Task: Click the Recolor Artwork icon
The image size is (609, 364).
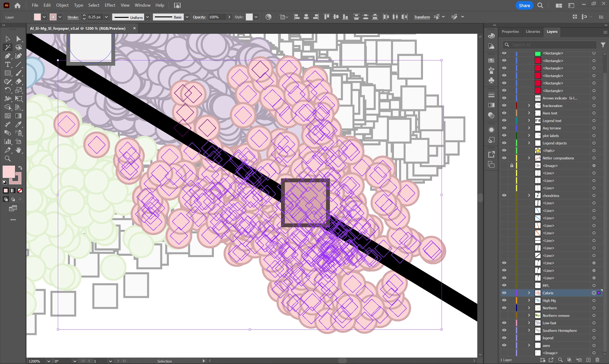Action: pyautogui.click(x=268, y=17)
